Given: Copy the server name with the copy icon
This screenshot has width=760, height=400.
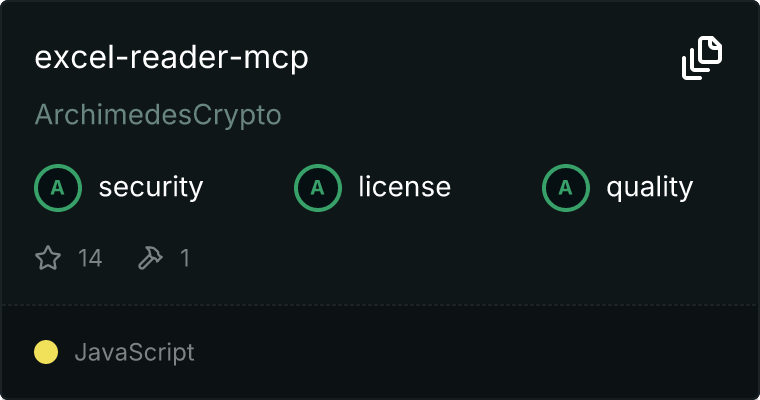Looking at the screenshot, I should [702, 58].
